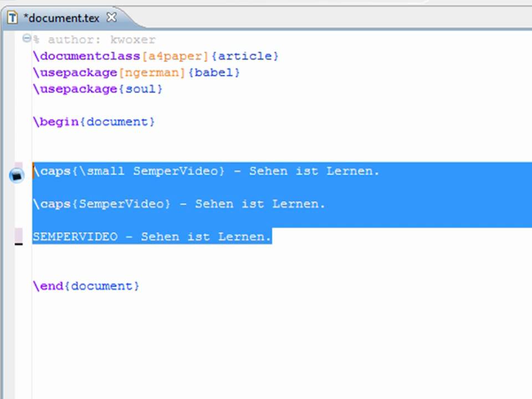The width and height of the screenshot is (532, 399).
Task: Click '\caps{\small SemperVideo}' text
Action: (x=129, y=171)
